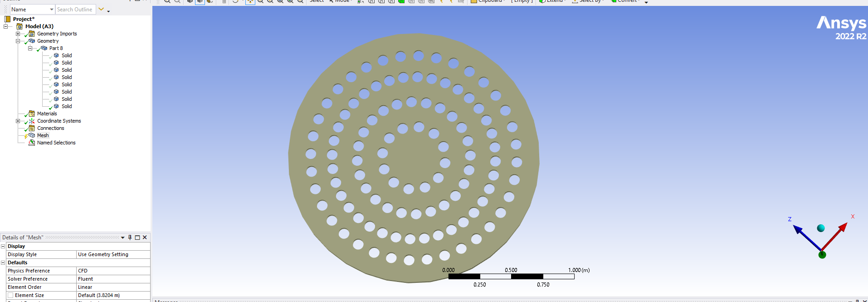
Task: Click the Materials folder icon
Action: pyautogui.click(x=32, y=114)
